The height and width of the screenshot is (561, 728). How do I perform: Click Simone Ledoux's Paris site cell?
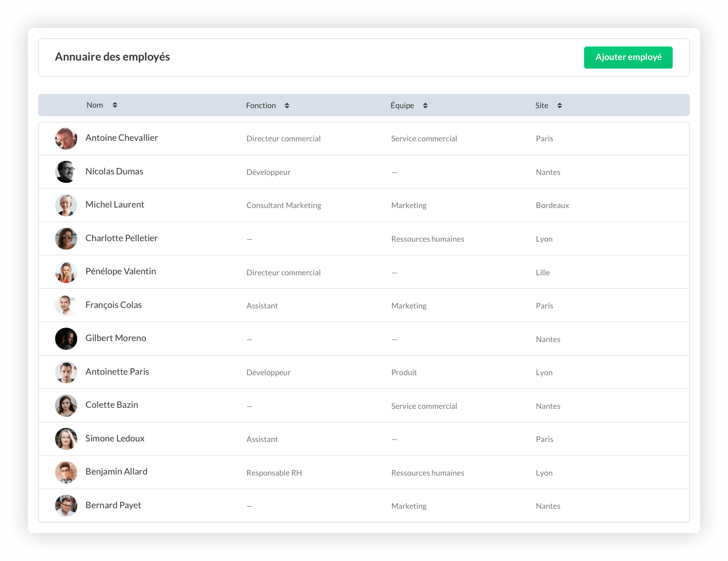(545, 439)
